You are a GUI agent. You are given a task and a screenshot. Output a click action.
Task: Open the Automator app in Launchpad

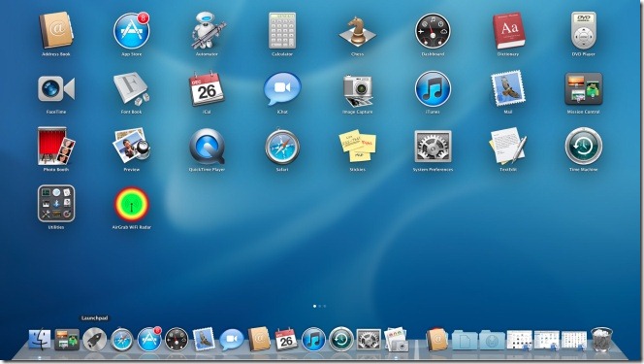[207, 31]
